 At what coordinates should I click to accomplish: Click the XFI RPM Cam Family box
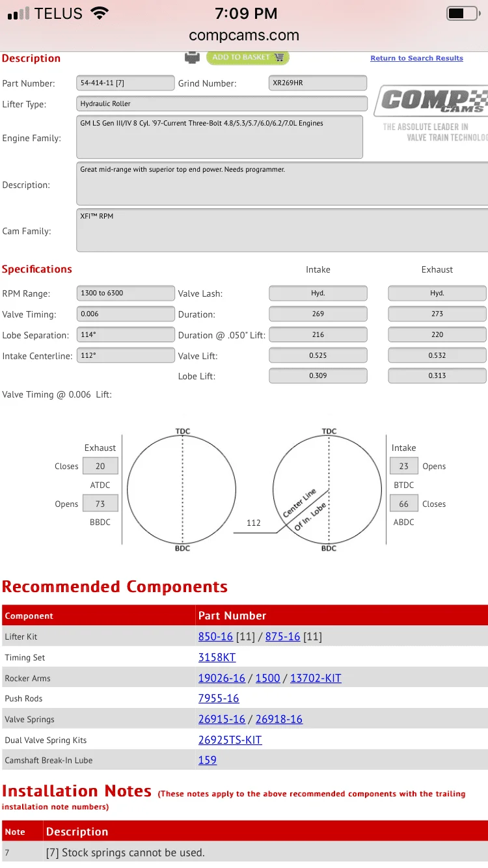coord(282,230)
